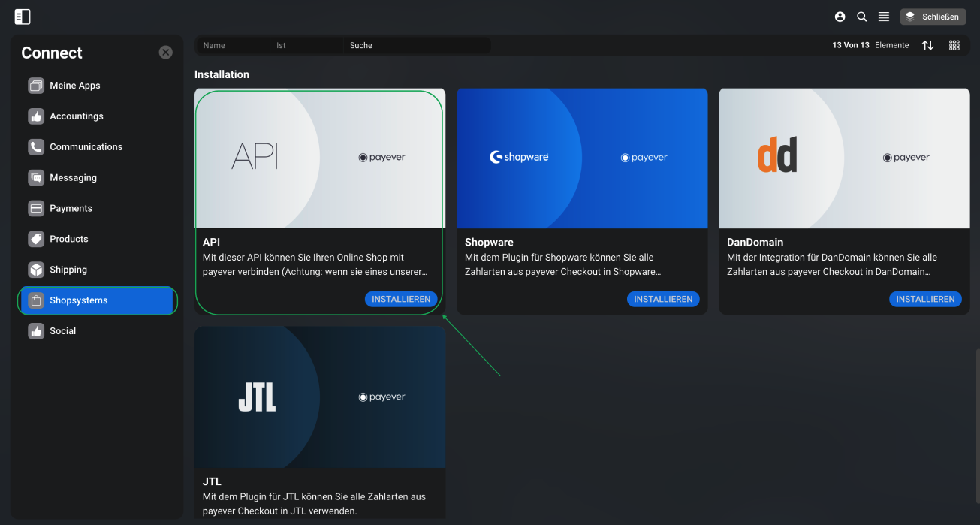Click the Shopsystems shopping bag icon
Viewport: 980px width, 525px height.
click(x=36, y=300)
